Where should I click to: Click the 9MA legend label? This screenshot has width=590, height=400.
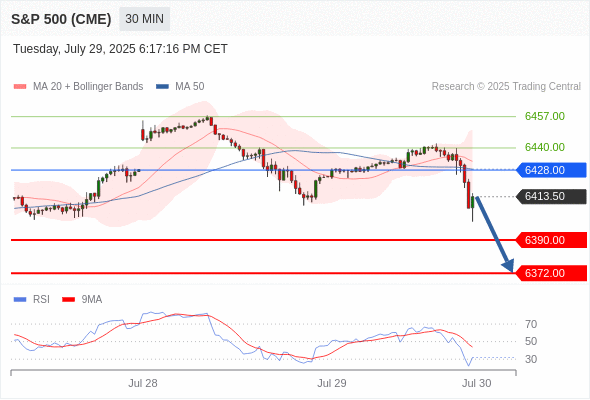[x=92, y=300]
